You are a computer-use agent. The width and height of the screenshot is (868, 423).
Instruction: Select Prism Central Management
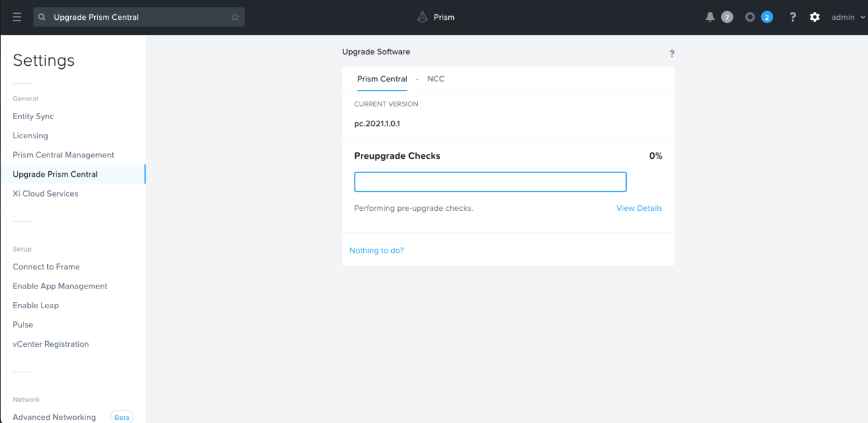click(63, 155)
